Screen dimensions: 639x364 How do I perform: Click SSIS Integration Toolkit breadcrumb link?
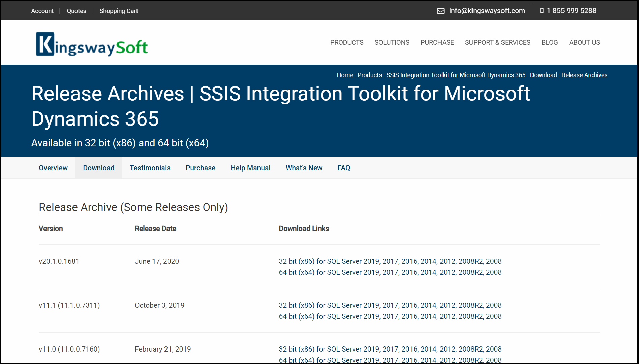[456, 75]
